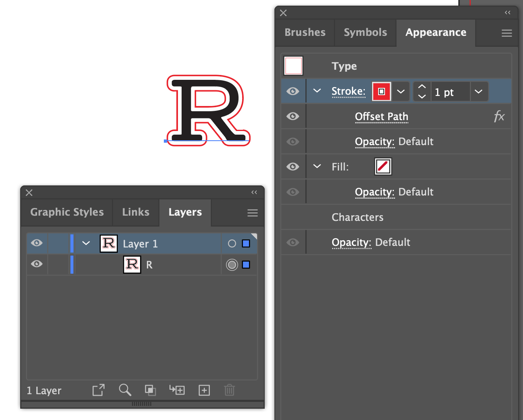Hide Layer 1 using its eye icon
Screen dimensions: 523x420
click(x=37, y=243)
